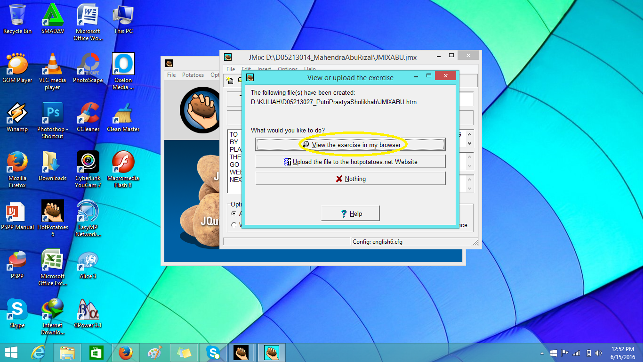Select the second, unchecked radio option in JMix
Image resolution: width=644 pixels, height=362 pixels.
pyautogui.click(x=234, y=225)
